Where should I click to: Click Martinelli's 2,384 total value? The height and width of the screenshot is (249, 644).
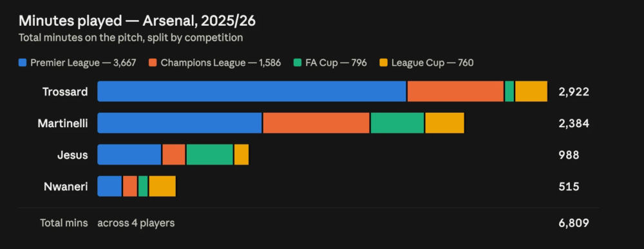pyautogui.click(x=574, y=123)
